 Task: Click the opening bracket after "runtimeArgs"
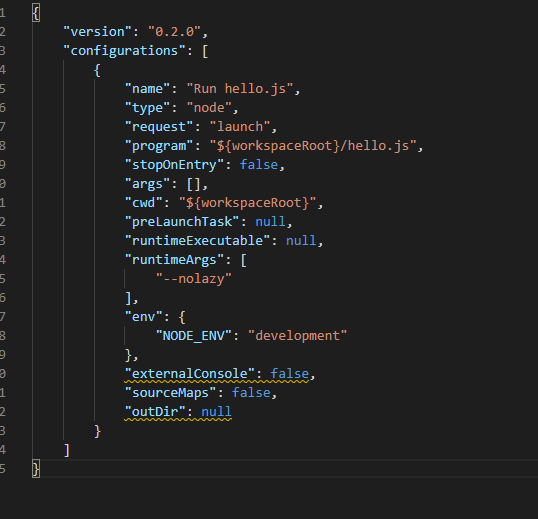[x=244, y=260]
